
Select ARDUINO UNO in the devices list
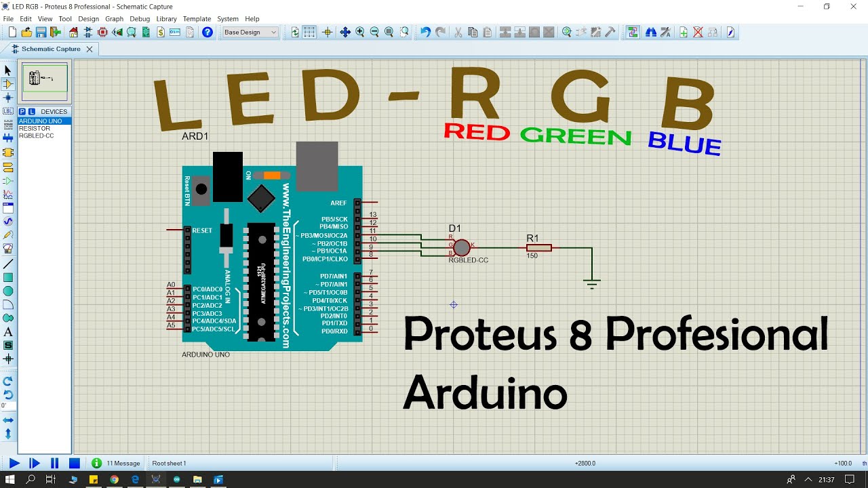[x=44, y=121]
